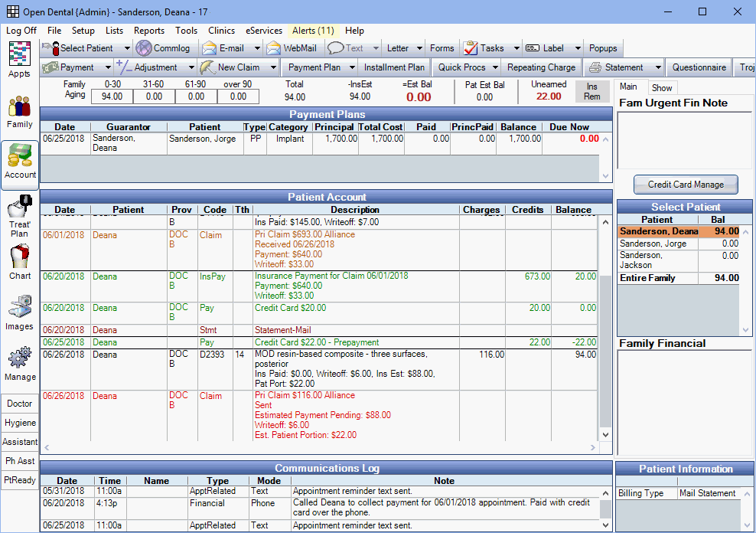756x533 pixels.
Task: Toggle the Ins Rem display
Action: (x=591, y=91)
